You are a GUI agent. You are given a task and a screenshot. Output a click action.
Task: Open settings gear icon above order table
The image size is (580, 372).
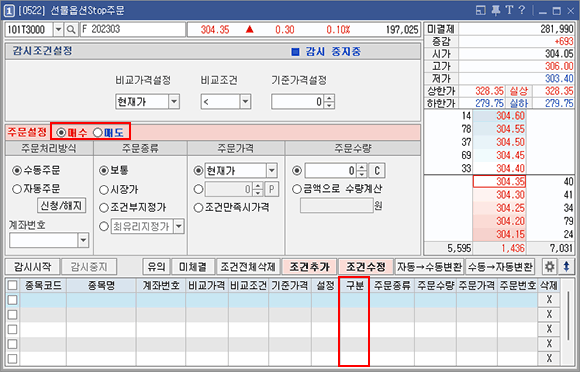[x=549, y=266]
